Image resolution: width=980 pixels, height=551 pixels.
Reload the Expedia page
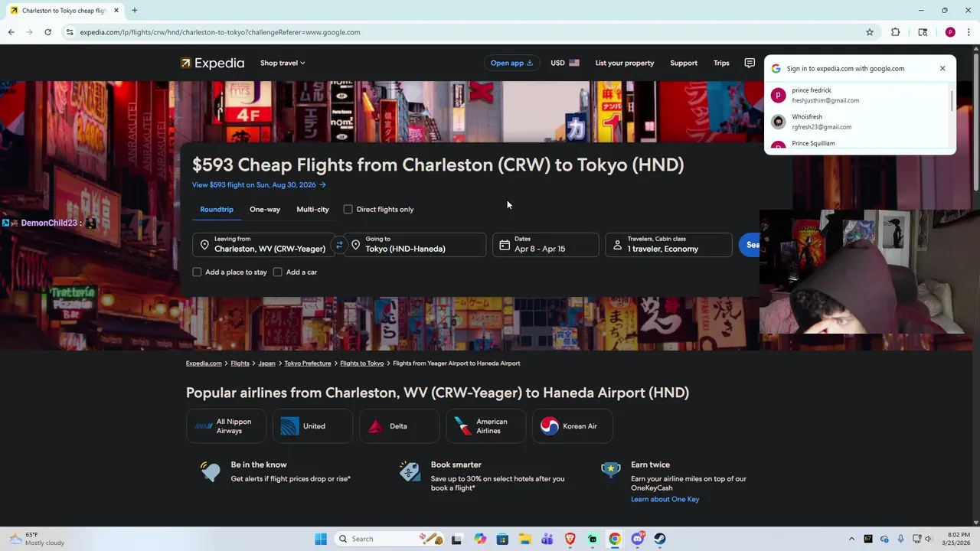click(x=47, y=32)
